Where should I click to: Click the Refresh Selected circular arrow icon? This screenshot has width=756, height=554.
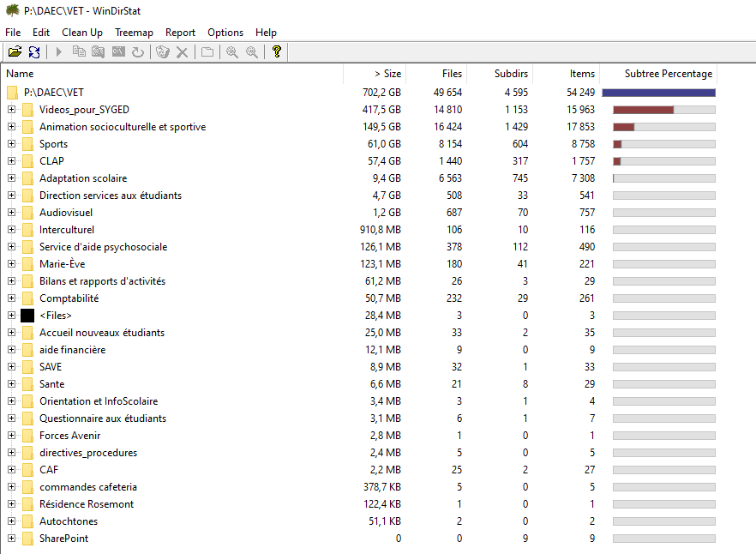click(x=138, y=52)
